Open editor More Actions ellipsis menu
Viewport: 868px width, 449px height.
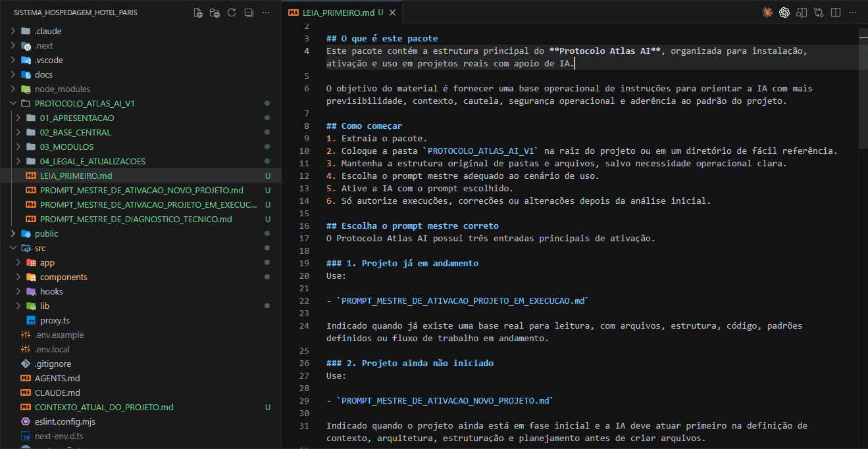(x=853, y=12)
